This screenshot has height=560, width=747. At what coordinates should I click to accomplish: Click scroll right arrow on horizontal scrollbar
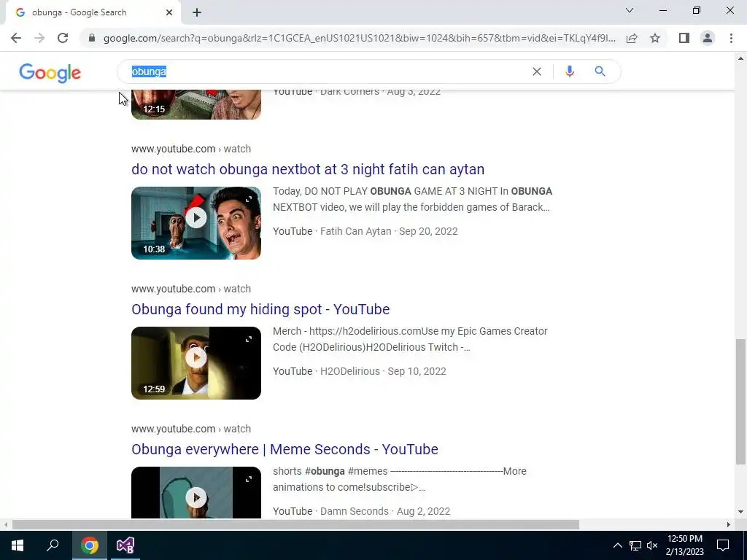tap(729, 524)
